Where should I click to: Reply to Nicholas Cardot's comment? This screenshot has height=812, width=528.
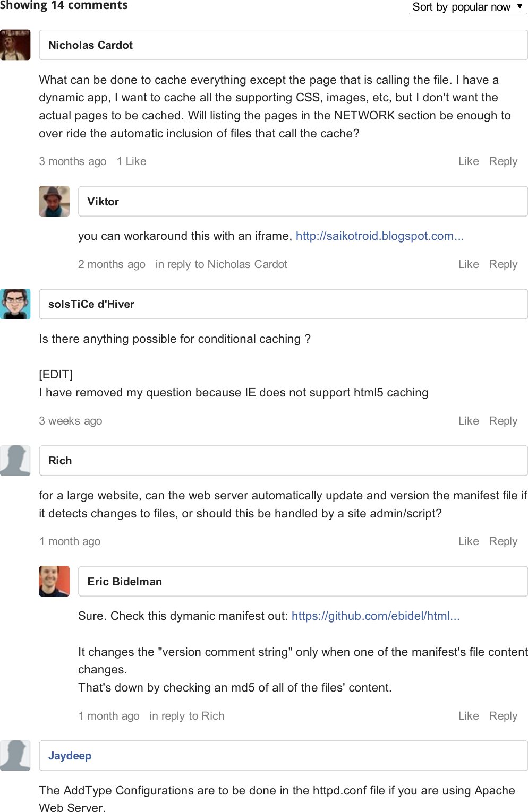(503, 161)
